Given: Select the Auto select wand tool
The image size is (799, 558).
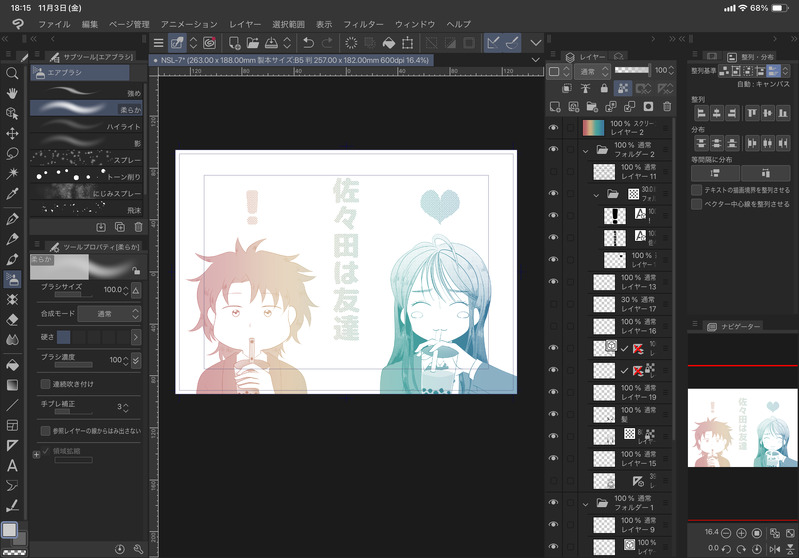Looking at the screenshot, I should tap(12, 173).
